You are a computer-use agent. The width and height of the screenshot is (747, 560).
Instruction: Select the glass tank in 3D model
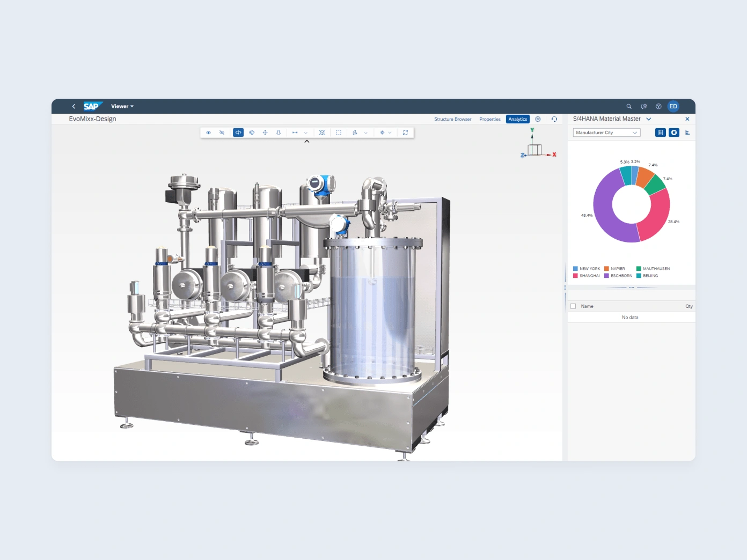click(x=372, y=311)
